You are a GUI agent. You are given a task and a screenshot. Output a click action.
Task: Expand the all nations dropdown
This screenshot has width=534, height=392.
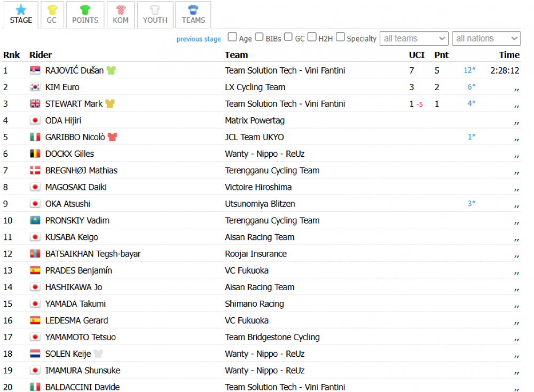(x=486, y=38)
